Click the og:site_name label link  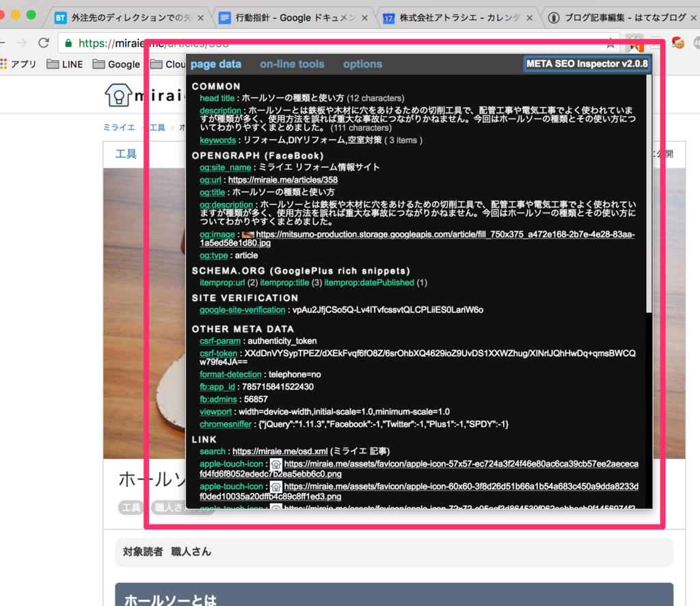(x=225, y=168)
